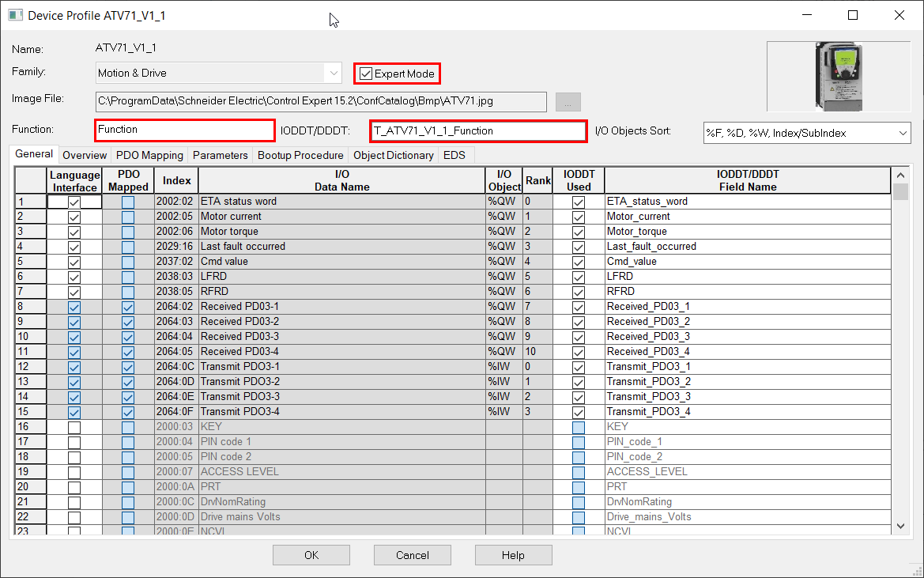Click the Function input field
The image size is (924, 578).
(x=184, y=130)
